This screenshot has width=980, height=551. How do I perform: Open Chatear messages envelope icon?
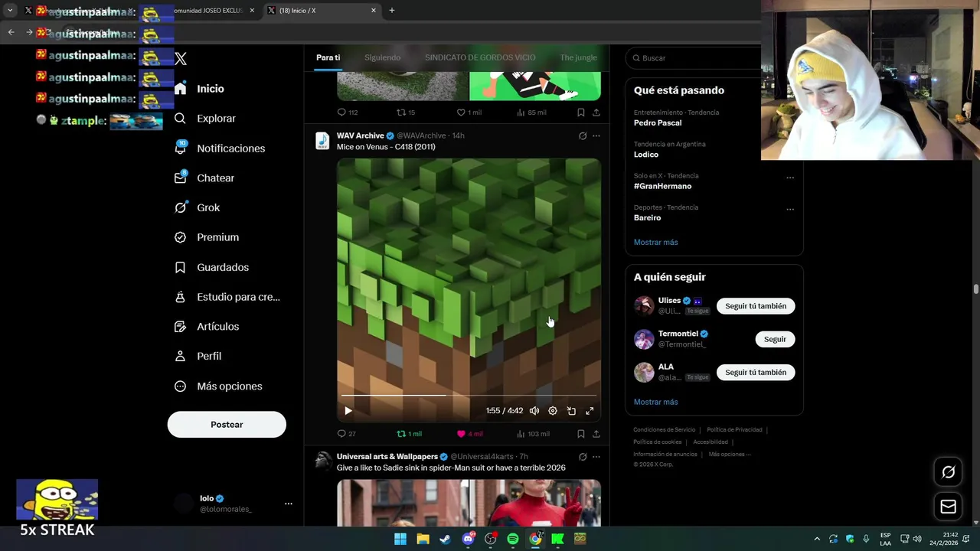pos(180,178)
